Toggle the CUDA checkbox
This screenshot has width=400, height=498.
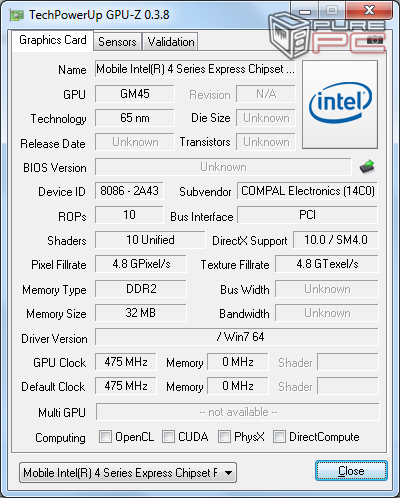(x=168, y=436)
